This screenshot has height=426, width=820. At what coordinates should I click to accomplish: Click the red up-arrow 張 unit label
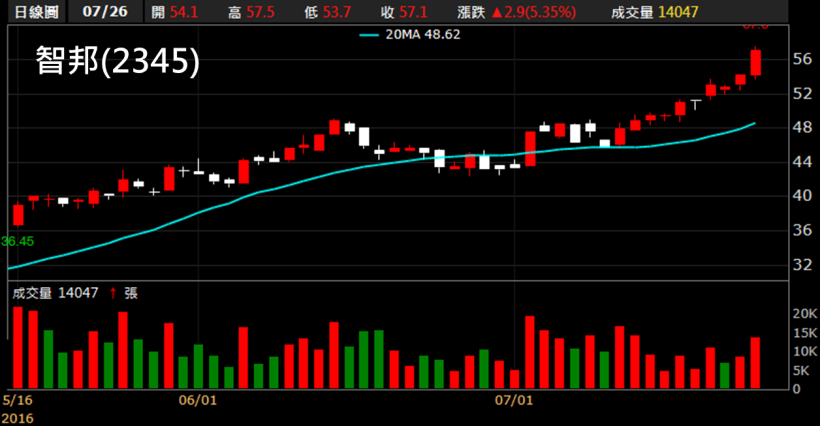(x=124, y=293)
